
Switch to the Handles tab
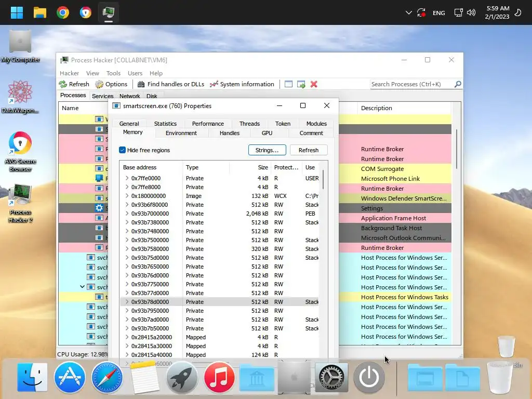point(229,133)
